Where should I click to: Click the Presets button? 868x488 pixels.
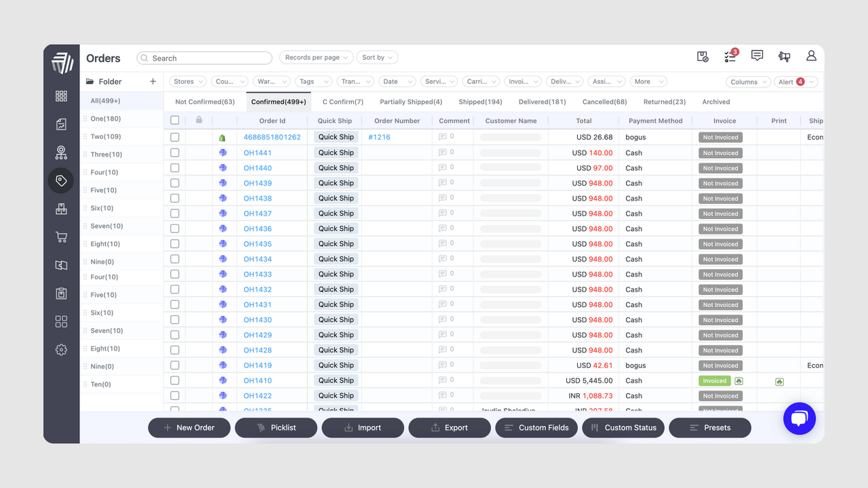pos(710,428)
